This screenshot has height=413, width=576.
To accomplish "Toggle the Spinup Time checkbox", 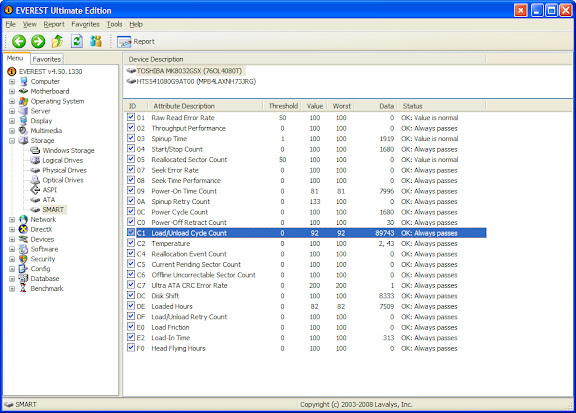I will click(x=131, y=138).
